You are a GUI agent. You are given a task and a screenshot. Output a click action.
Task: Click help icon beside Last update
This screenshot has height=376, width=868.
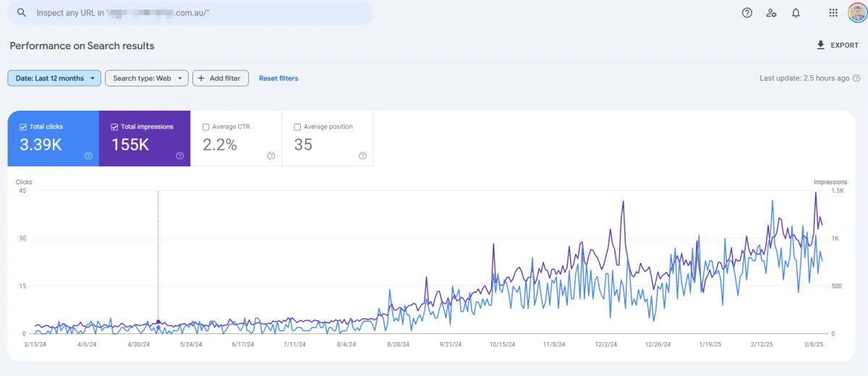click(x=856, y=78)
